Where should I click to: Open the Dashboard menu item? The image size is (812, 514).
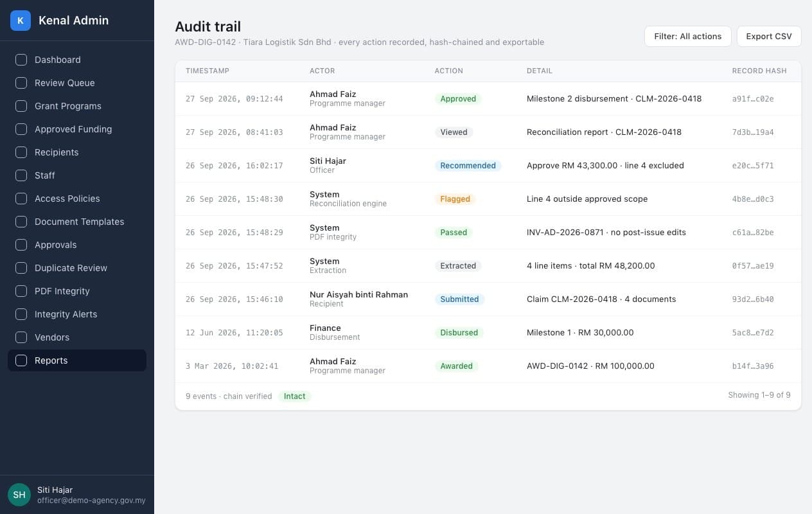77,60
